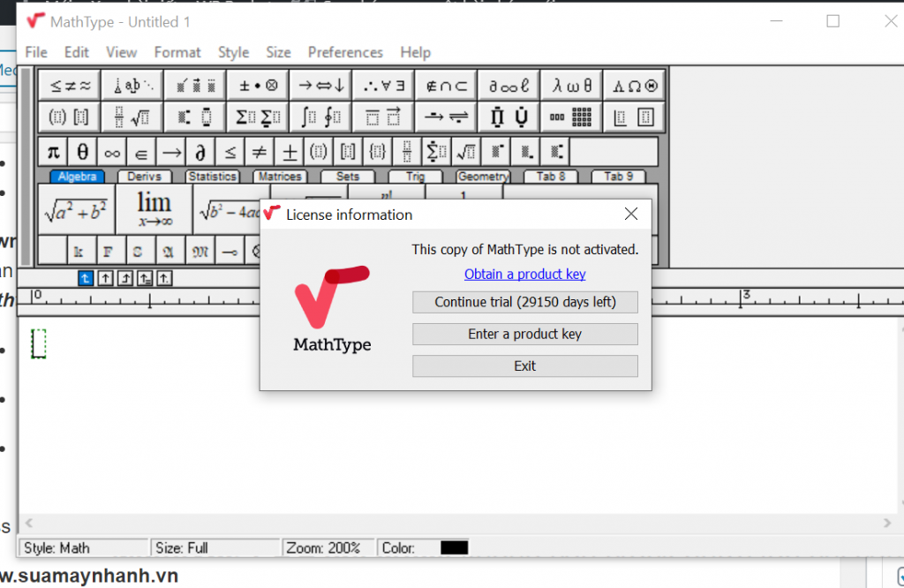Image resolution: width=904 pixels, height=588 pixels.
Task: Open the matrix templates palette
Action: (572, 117)
